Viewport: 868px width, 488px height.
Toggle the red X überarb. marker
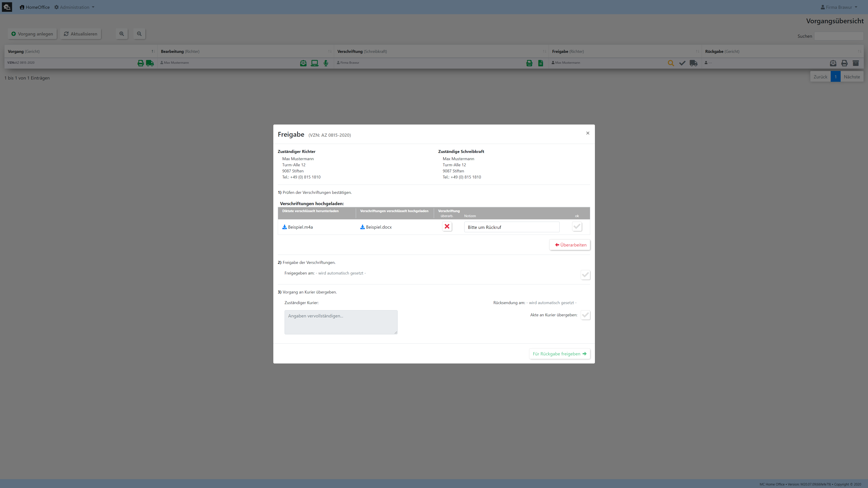(447, 227)
